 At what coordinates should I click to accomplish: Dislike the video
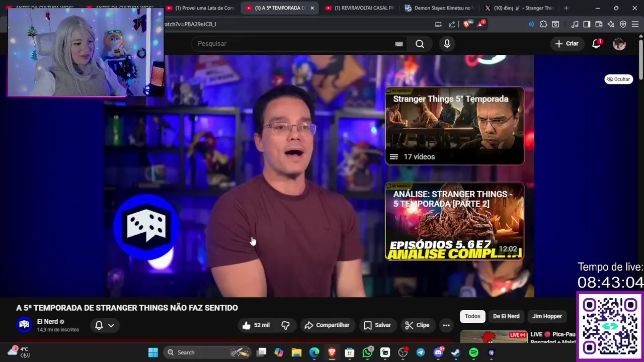(x=285, y=325)
